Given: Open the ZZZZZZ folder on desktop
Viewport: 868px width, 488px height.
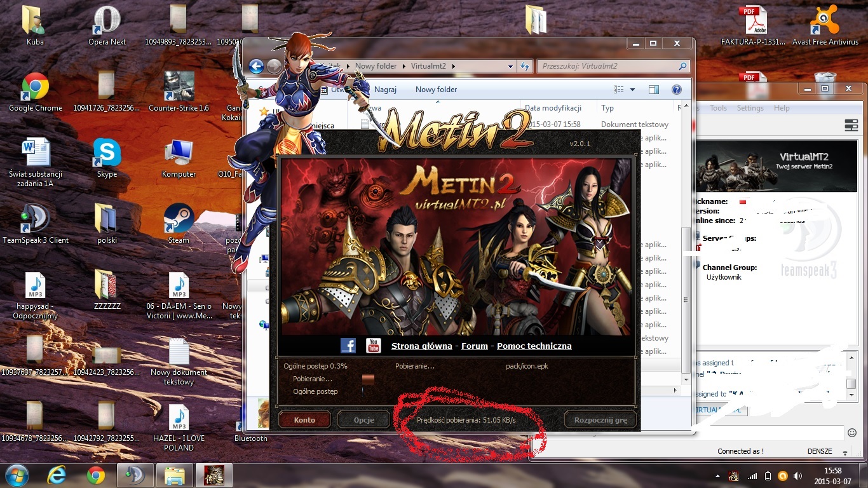Looking at the screenshot, I should tap(107, 291).
